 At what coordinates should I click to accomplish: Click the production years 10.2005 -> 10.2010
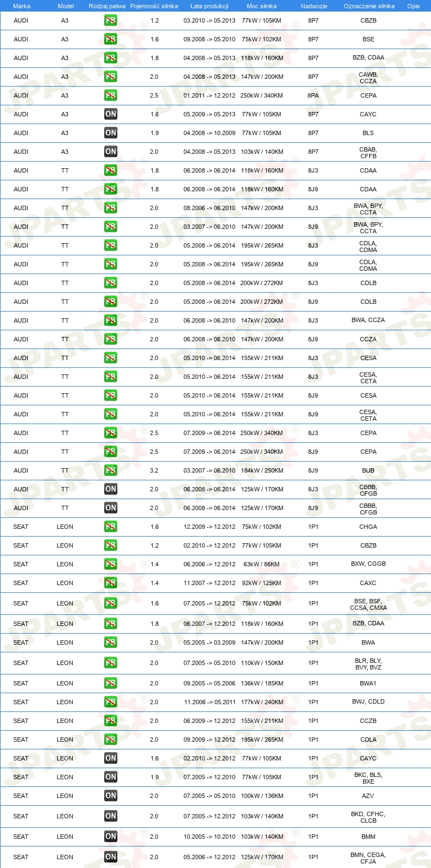(209, 837)
